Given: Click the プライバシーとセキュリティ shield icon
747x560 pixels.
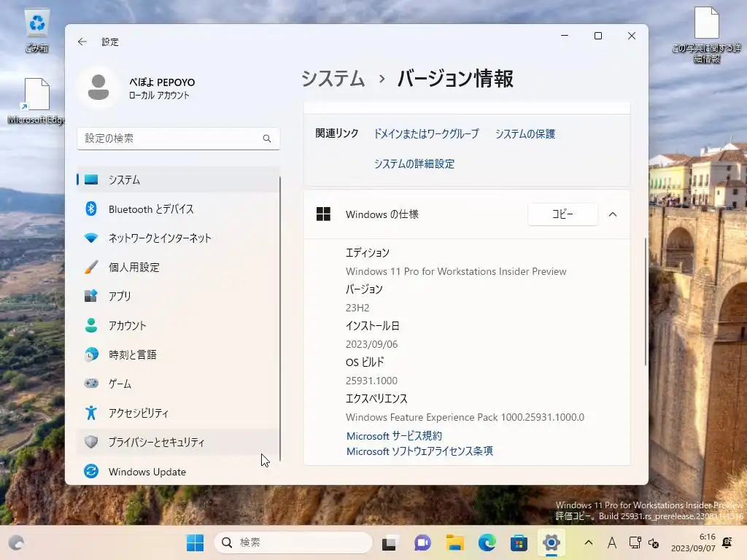Looking at the screenshot, I should pos(91,442).
